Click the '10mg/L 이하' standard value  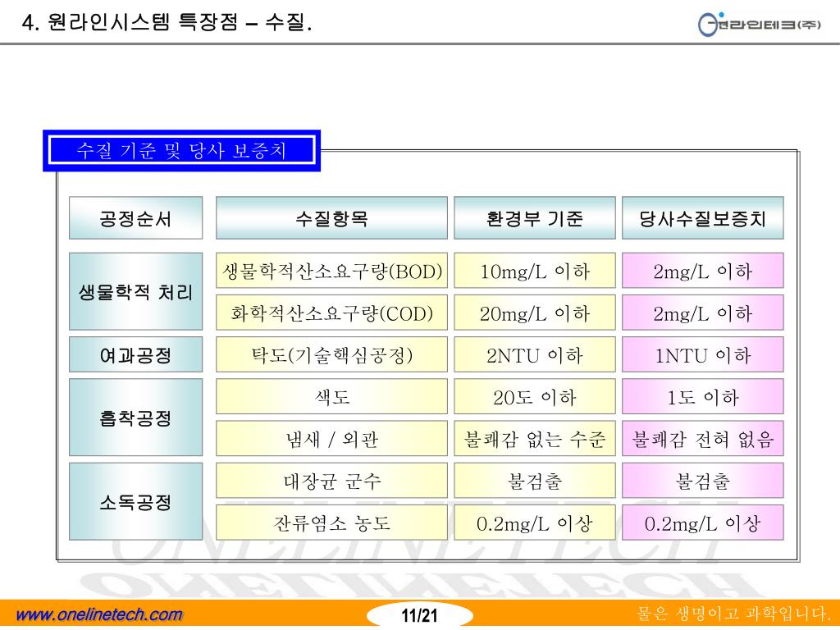click(535, 271)
